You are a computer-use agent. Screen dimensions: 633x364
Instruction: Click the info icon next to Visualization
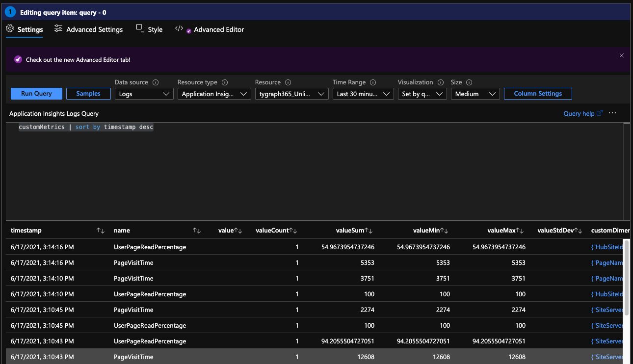(441, 82)
